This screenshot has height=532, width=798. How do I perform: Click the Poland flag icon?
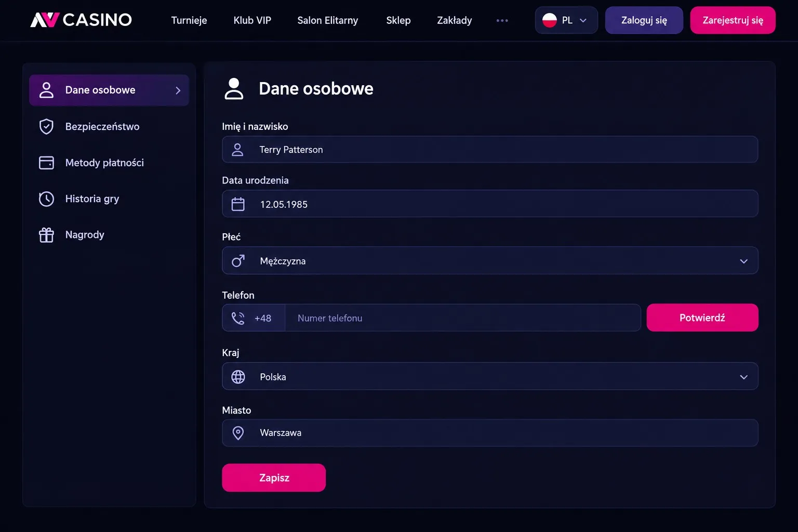[550, 20]
